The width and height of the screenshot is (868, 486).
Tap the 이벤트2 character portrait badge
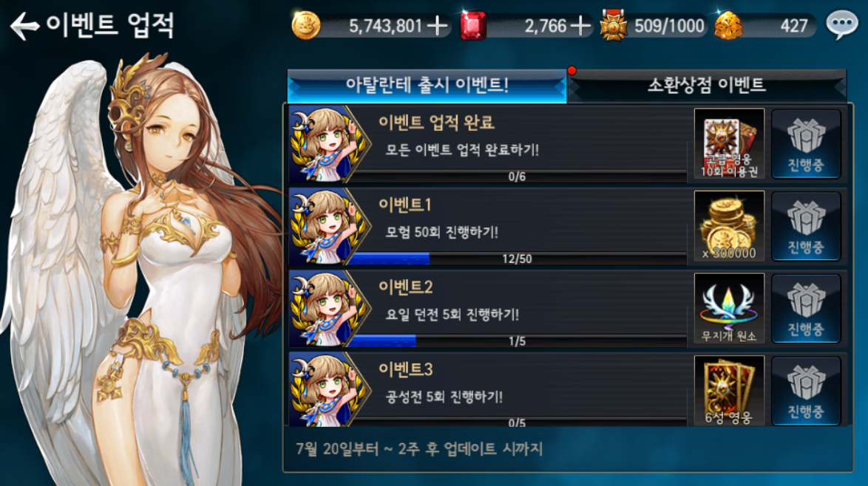click(329, 309)
